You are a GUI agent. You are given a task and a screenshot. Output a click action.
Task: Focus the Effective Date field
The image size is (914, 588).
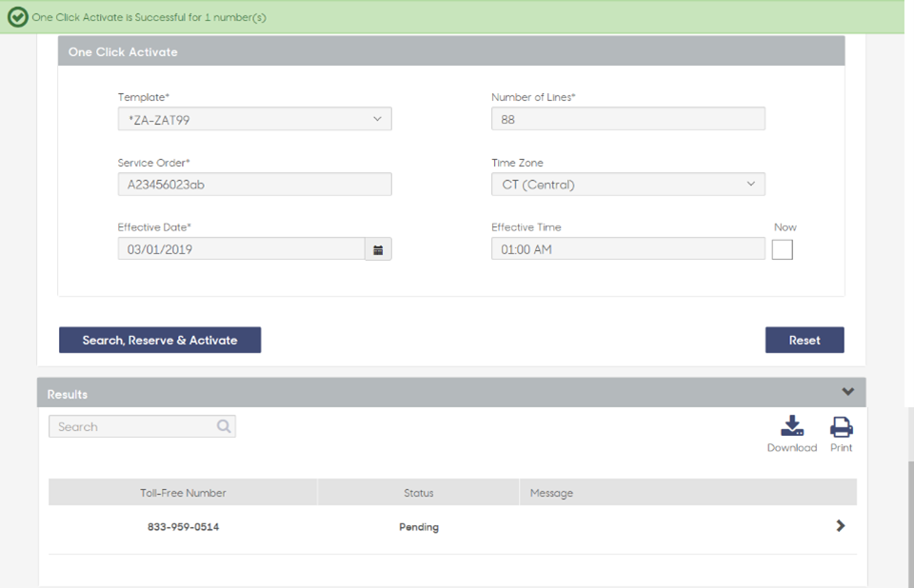click(241, 249)
